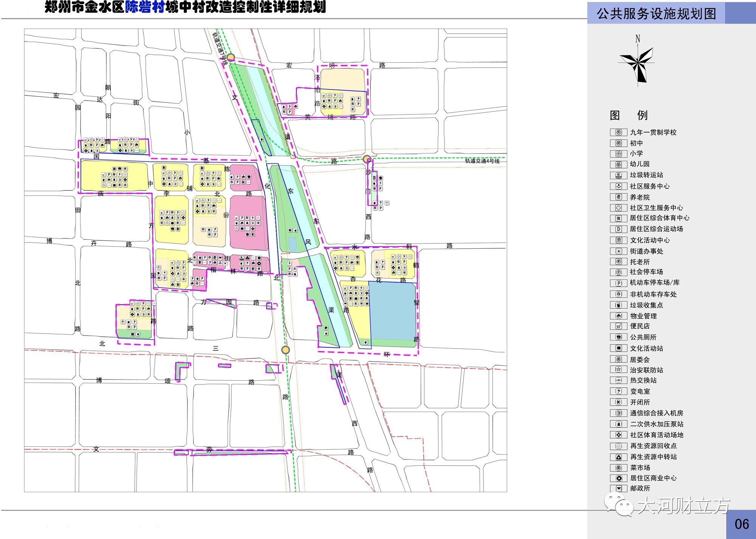This screenshot has width=756, height=539.
Task: Click the 图例 legend heading
Action: coord(629,115)
